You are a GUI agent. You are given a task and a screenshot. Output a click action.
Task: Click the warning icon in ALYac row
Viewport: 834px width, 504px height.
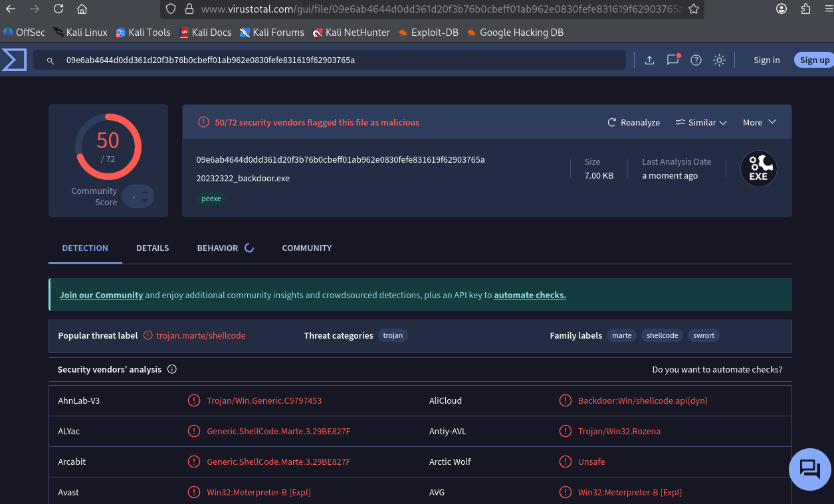[194, 431]
